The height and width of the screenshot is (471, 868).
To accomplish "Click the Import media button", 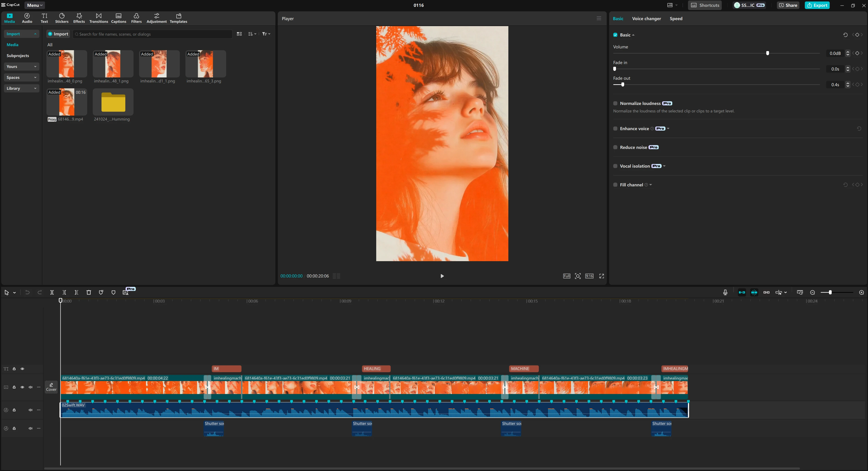I will click(x=58, y=34).
